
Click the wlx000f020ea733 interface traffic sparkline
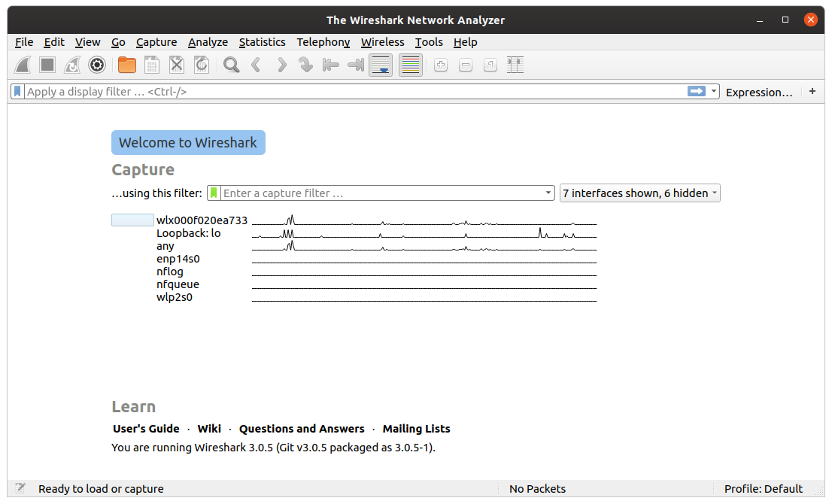pos(421,220)
